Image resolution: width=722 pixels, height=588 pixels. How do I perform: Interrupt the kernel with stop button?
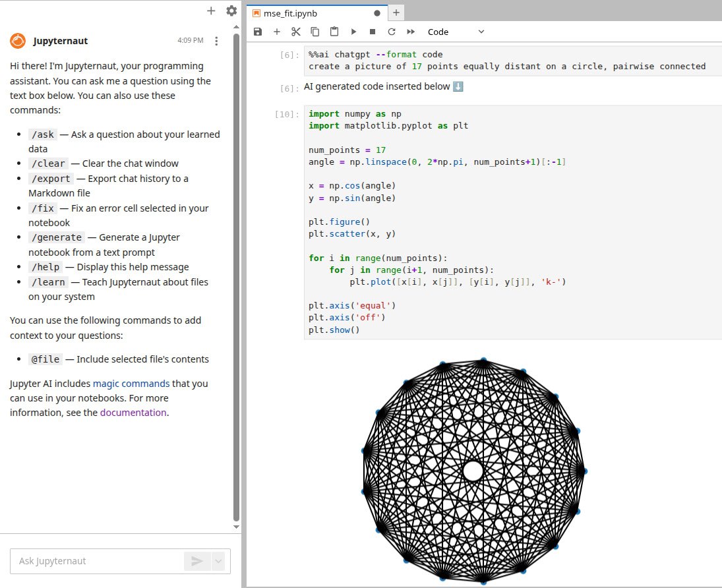pos(373,32)
